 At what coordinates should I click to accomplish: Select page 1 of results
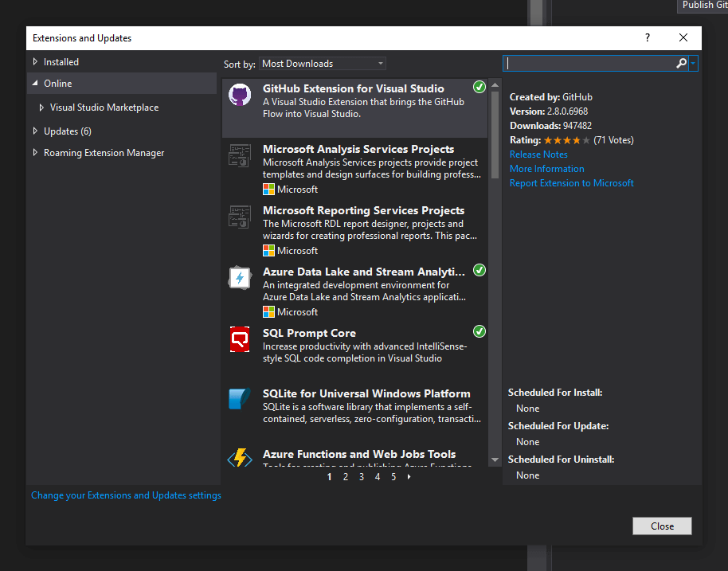[x=329, y=477]
